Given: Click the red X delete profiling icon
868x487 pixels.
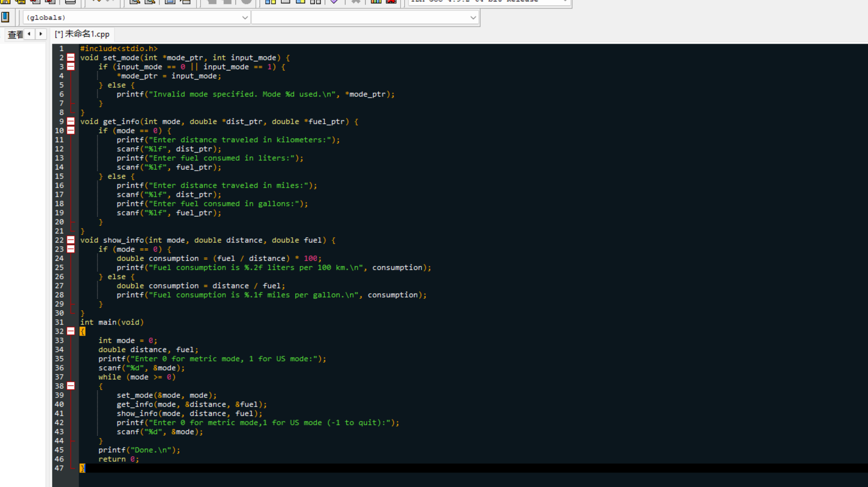Looking at the screenshot, I should tap(391, 1).
